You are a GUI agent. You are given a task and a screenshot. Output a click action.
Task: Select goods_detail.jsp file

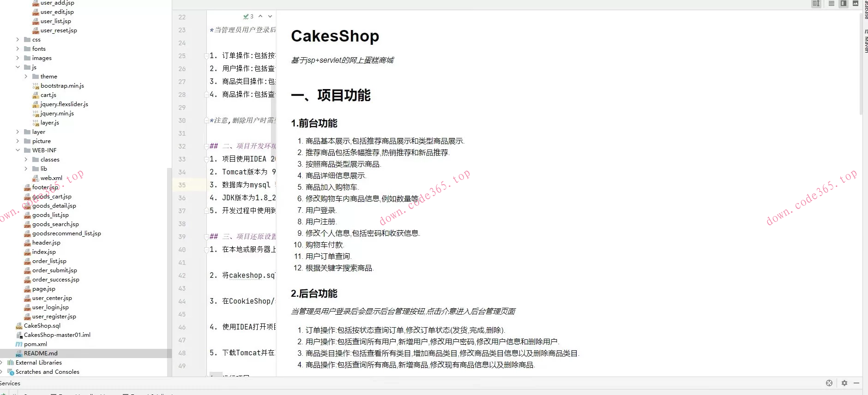pos(54,206)
